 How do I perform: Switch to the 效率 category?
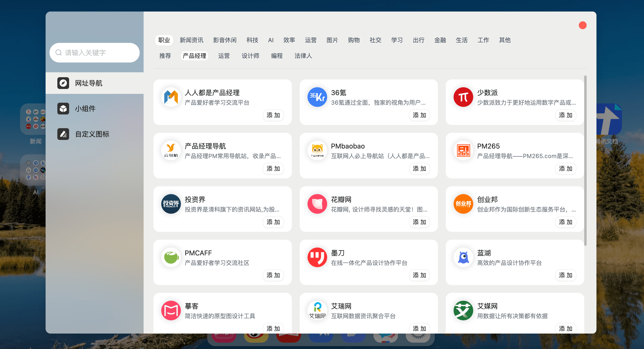(x=289, y=40)
